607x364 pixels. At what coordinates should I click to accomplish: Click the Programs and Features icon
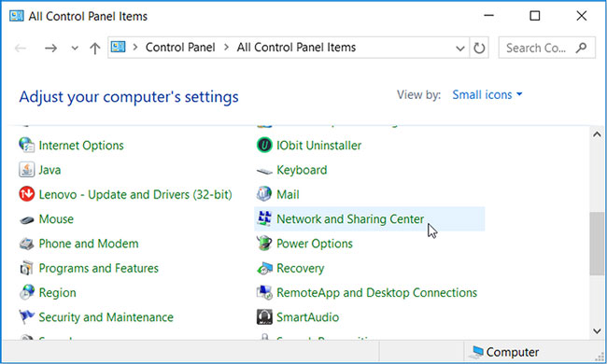[x=26, y=268]
